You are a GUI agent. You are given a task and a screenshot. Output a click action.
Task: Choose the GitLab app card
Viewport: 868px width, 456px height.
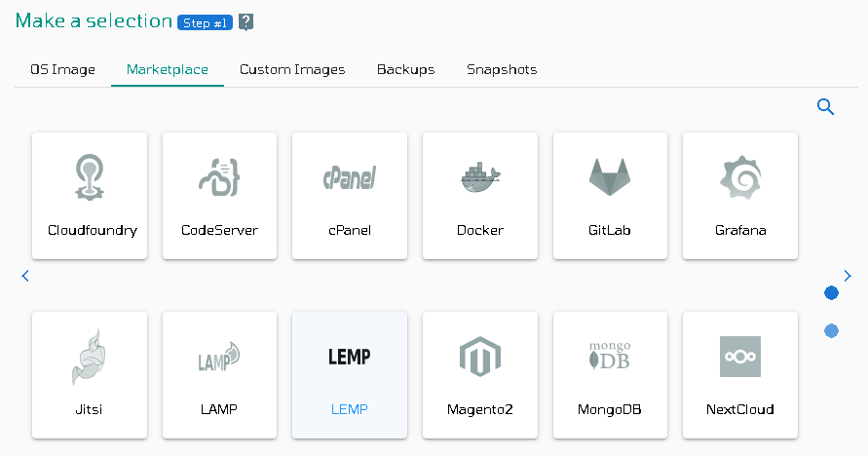click(x=610, y=195)
